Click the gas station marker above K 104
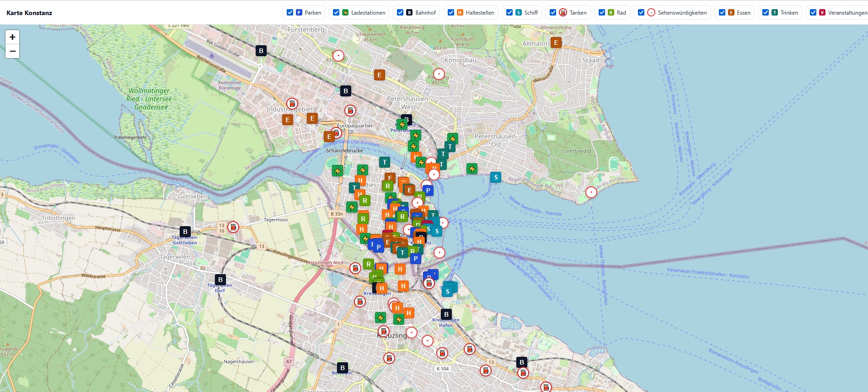This screenshot has height=392, width=868. coord(442,353)
